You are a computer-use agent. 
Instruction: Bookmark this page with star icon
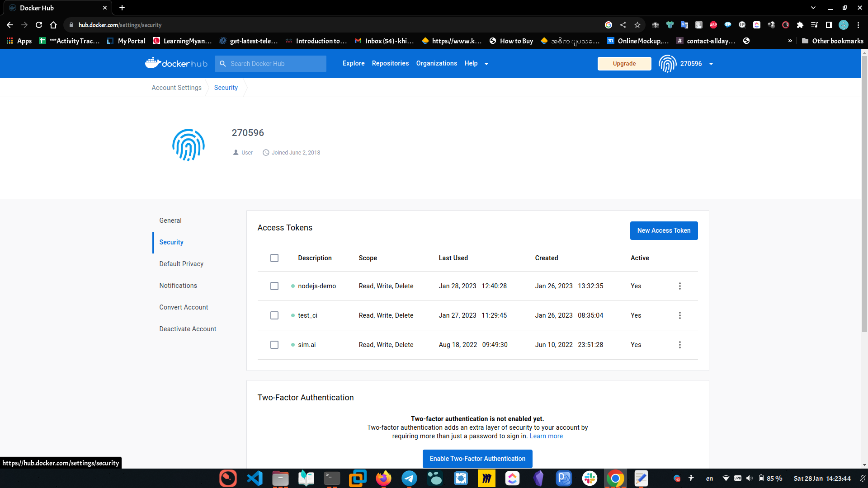click(637, 25)
